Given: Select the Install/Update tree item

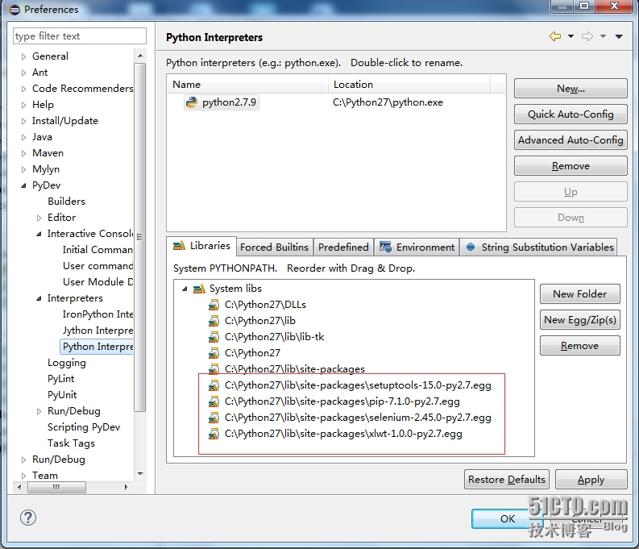Looking at the screenshot, I should pos(65,121).
